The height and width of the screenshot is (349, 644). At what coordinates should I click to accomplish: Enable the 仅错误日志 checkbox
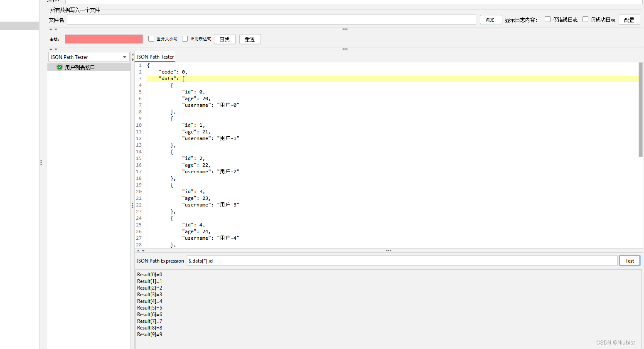[548, 19]
